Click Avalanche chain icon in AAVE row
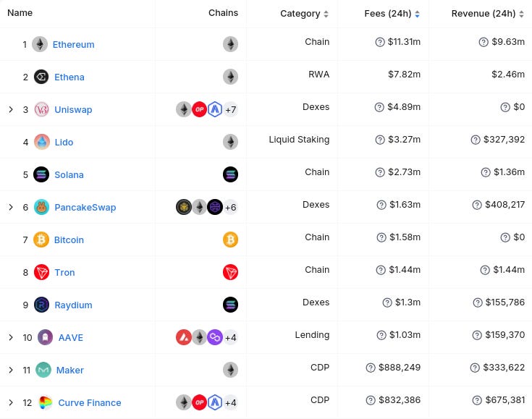 pos(184,337)
